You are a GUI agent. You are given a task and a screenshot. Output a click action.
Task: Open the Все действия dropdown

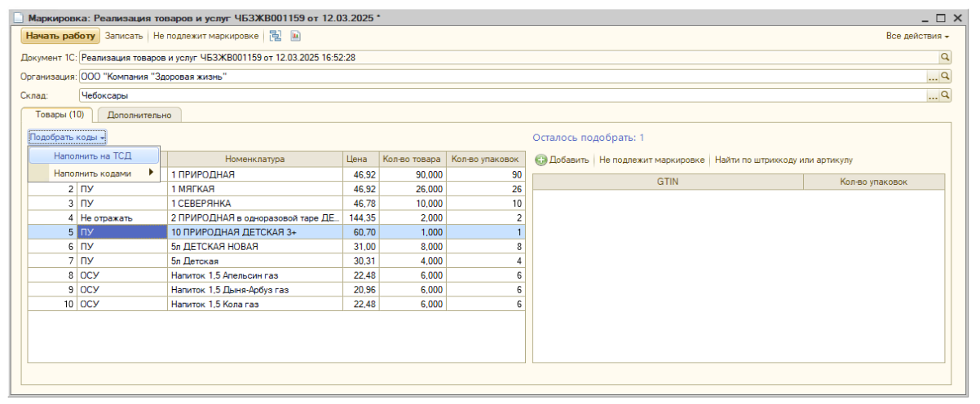pyautogui.click(x=918, y=36)
